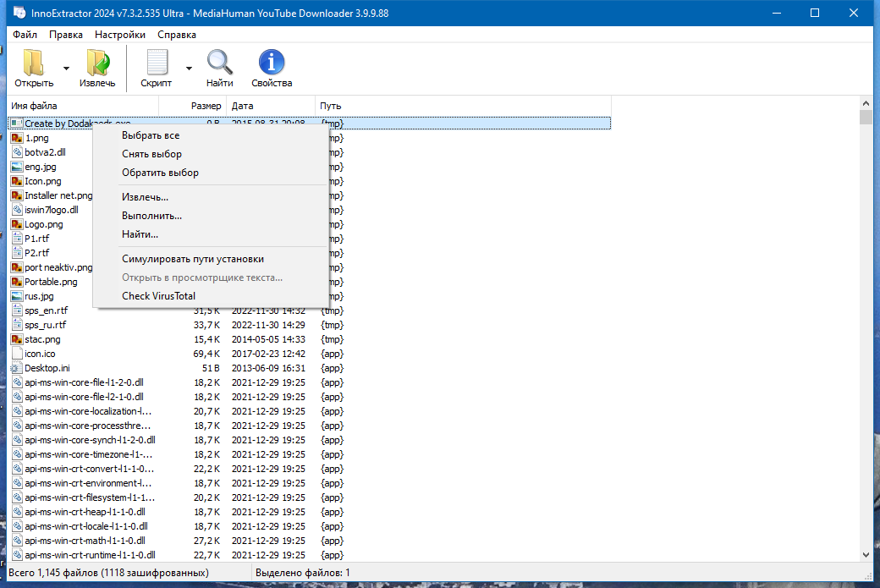Click the sps_ru.rtf document icon
This screenshot has width=880, height=588.
coord(17,325)
